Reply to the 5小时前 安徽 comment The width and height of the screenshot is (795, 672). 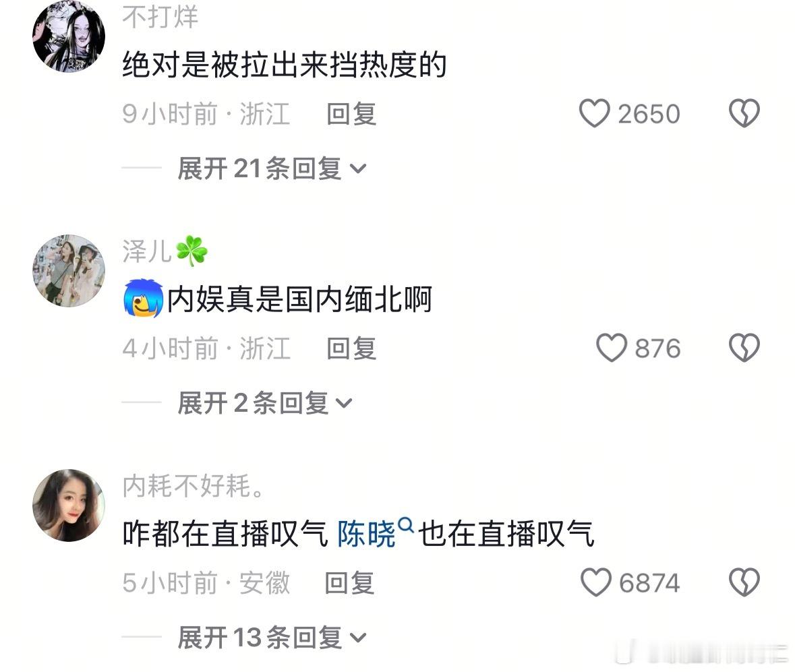click(350, 583)
